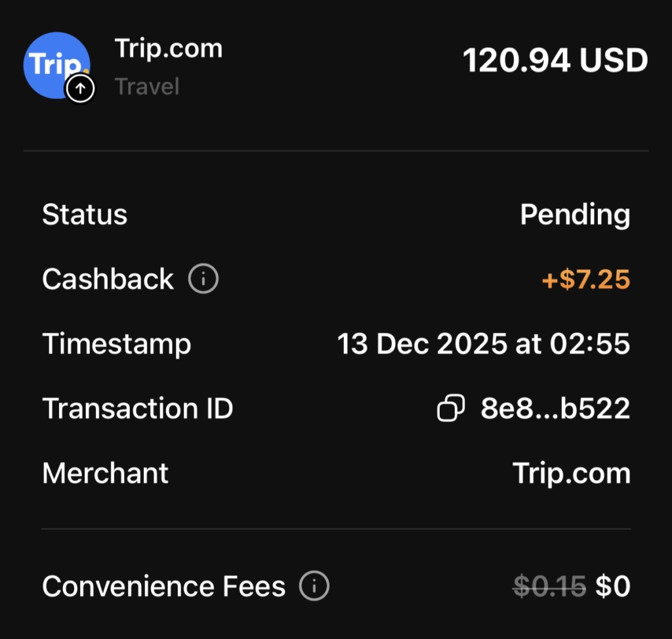
Task: Click the Status row label
Action: [85, 215]
